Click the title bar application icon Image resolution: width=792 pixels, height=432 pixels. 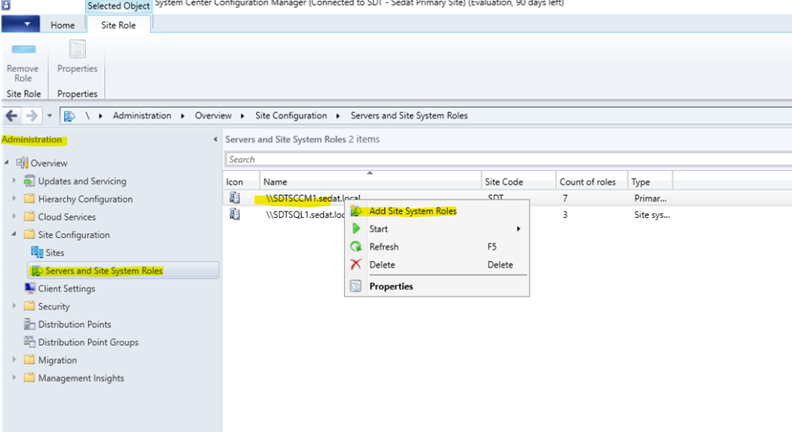coord(6,5)
